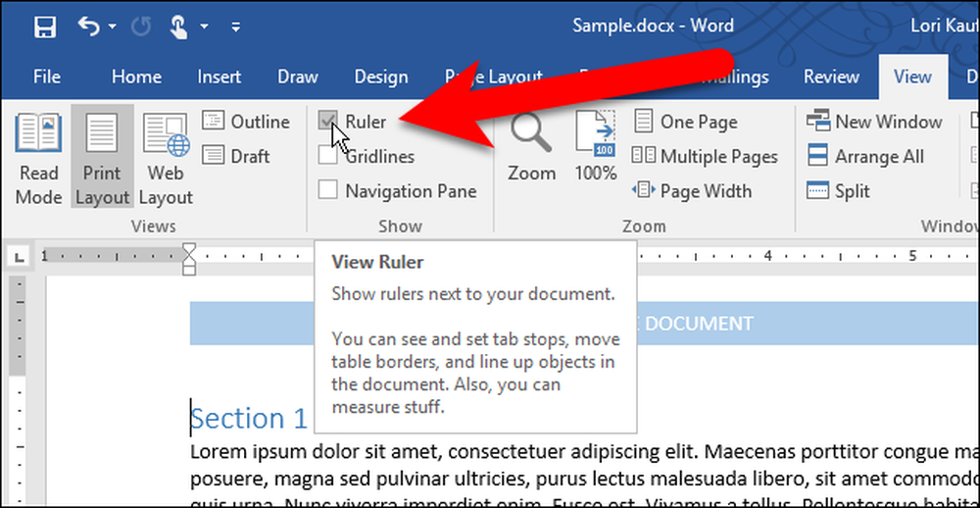Choose Multiple Pages zoom
Screen dimensions: 980x508
point(705,156)
